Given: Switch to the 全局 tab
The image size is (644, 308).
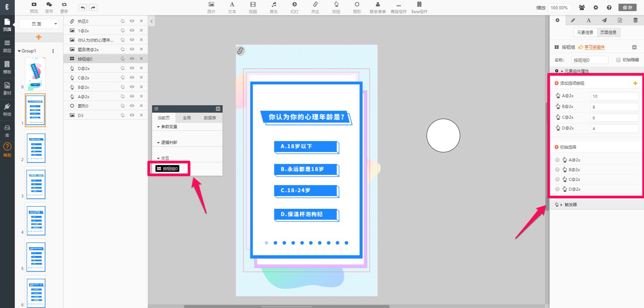Looking at the screenshot, I should click(187, 118).
